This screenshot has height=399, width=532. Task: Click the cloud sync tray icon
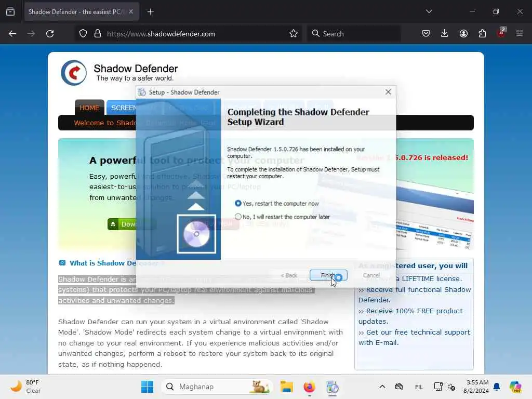[400, 387]
